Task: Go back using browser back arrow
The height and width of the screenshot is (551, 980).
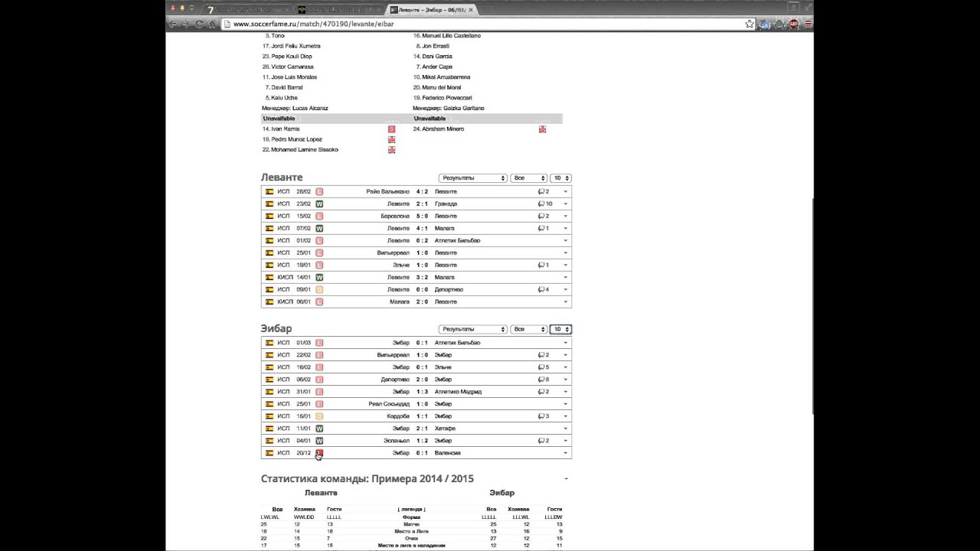Action: pos(173,24)
